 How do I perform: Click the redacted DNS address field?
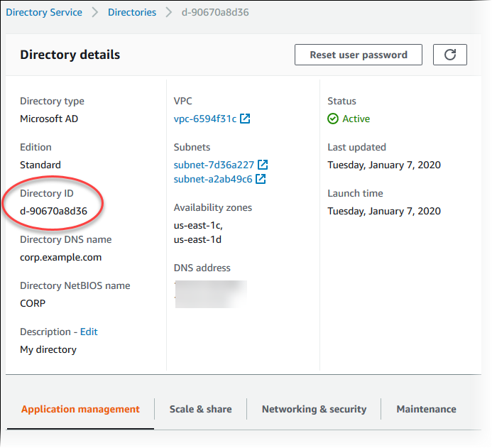(211, 293)
